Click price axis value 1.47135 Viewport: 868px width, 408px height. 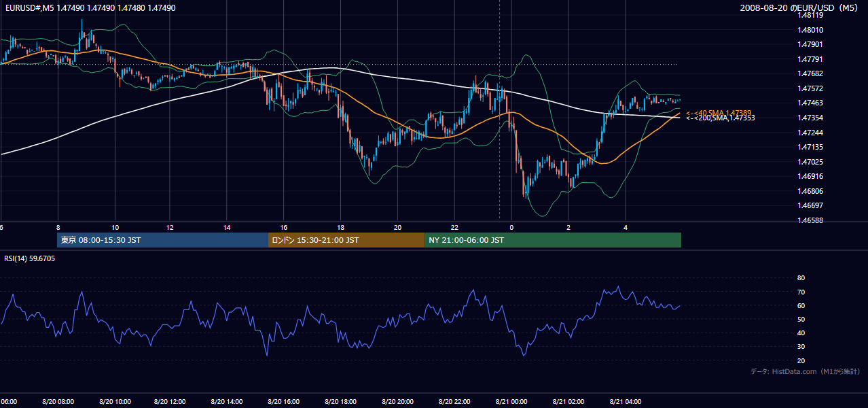[811, 147]
